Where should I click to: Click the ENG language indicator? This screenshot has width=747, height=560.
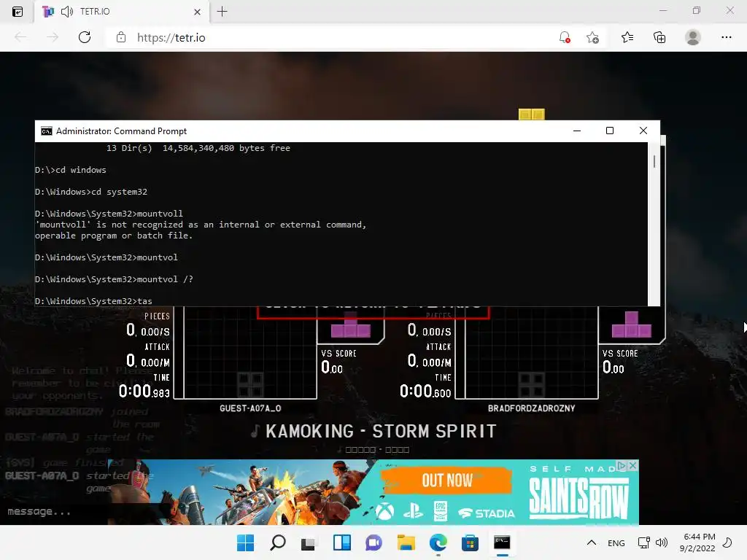pyautogui.click(x=616, y=542)
